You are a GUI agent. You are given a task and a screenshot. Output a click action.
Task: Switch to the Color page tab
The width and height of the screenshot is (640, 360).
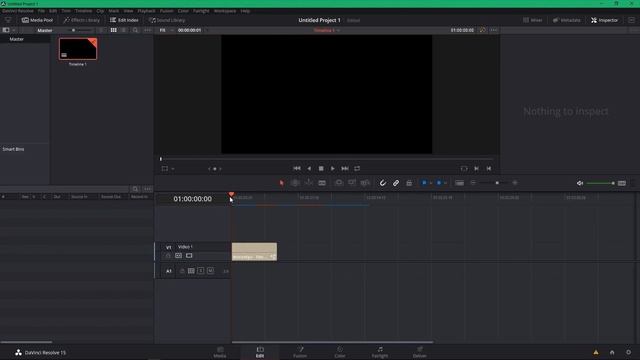point(340,352)
